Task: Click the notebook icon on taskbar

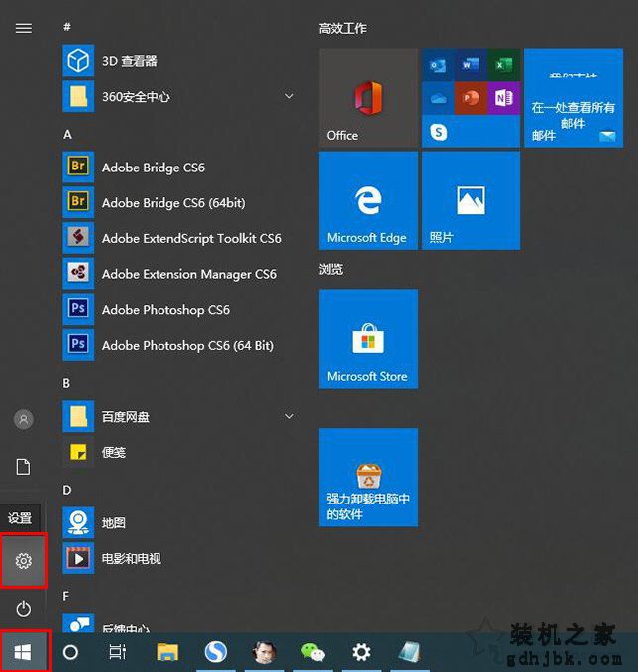Action: [409, 652]
